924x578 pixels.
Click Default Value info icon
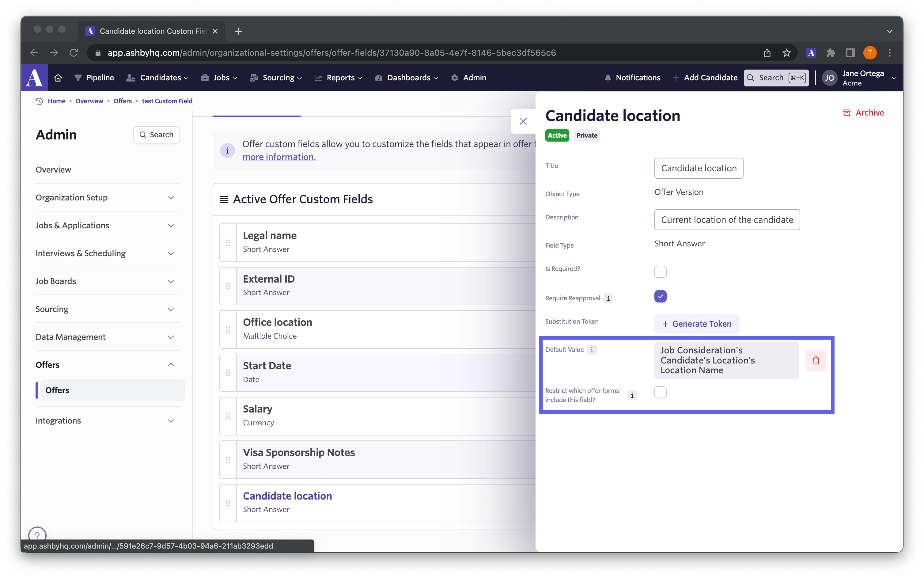coord(592,350)
